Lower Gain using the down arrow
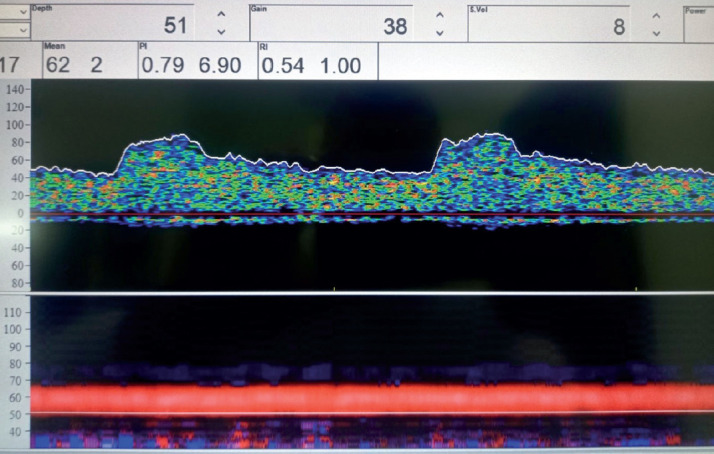Viewport: 714px width, 454px height. tap(438, 34)
